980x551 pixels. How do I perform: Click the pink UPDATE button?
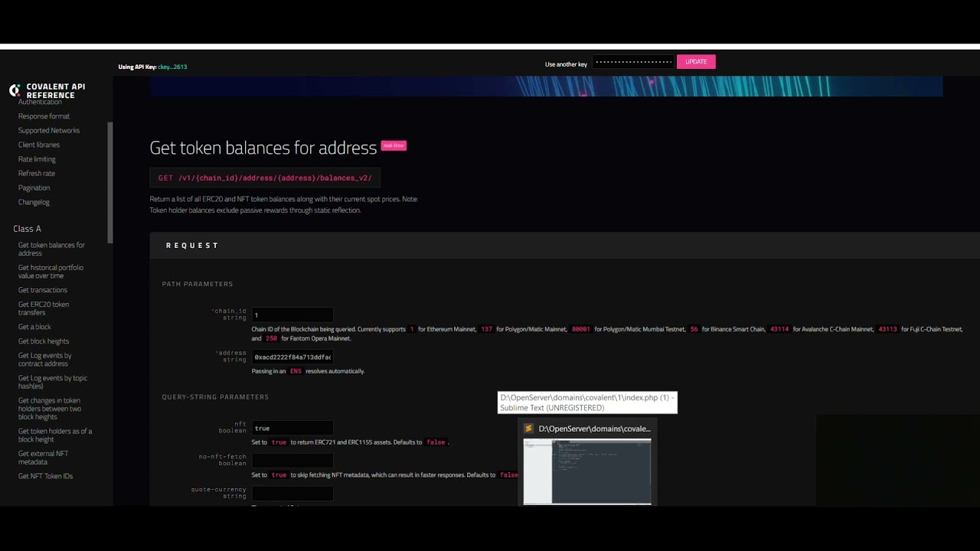pyautogui.click(x=696, y=62)
